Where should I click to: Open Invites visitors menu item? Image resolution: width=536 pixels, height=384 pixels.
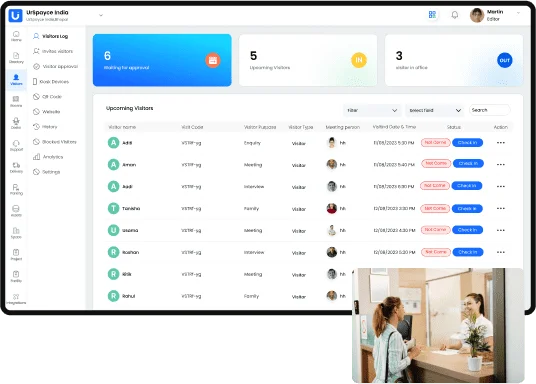pos(53,51)
